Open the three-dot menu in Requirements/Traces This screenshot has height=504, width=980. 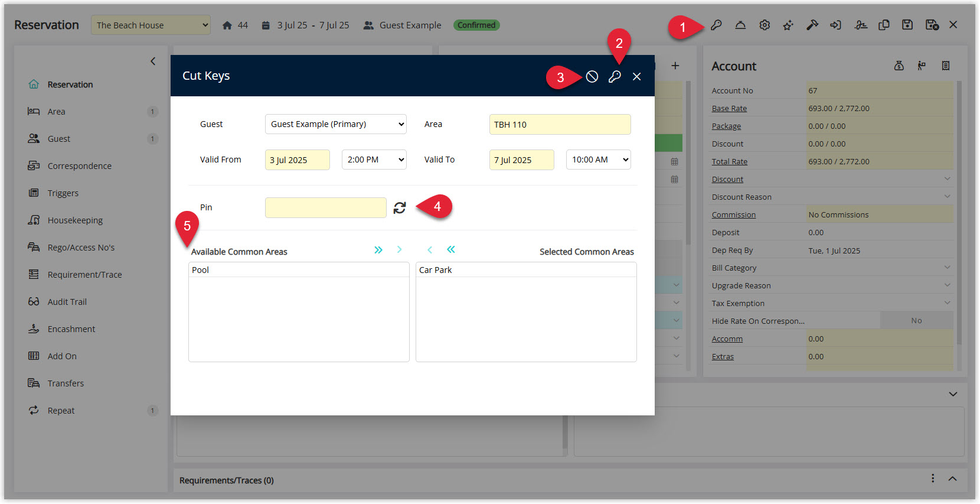[933, 479]
